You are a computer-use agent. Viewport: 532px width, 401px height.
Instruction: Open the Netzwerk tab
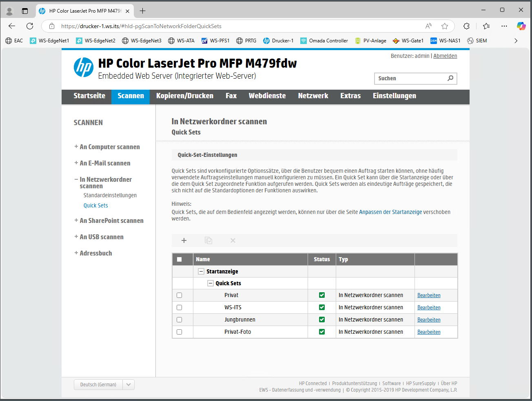(313, 96)
